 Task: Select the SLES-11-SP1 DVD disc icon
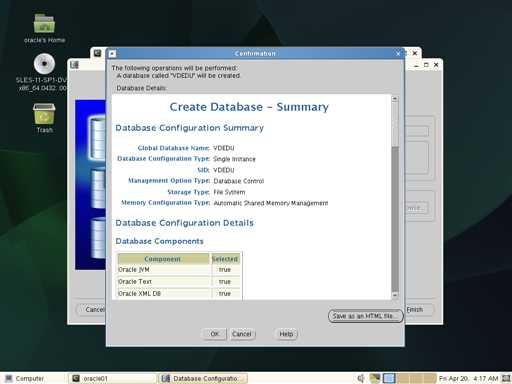click(44, 63)
